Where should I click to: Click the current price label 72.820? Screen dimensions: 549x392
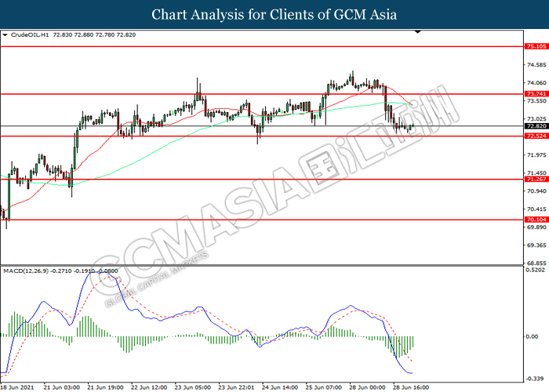(536, 126)
